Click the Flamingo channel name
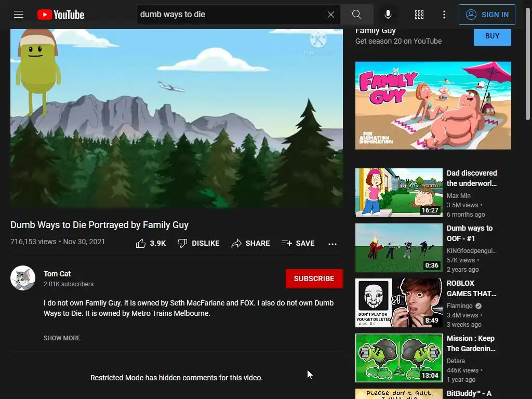The height and width of the screenshot is (399, 532). click(459, 306)
